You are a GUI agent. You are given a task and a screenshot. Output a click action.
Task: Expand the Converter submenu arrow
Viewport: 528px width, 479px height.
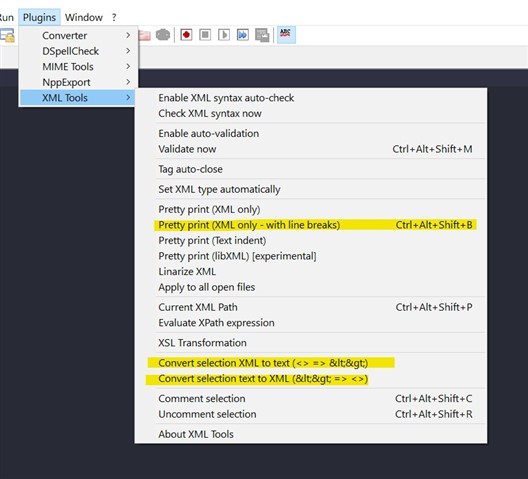click(128, 35)
